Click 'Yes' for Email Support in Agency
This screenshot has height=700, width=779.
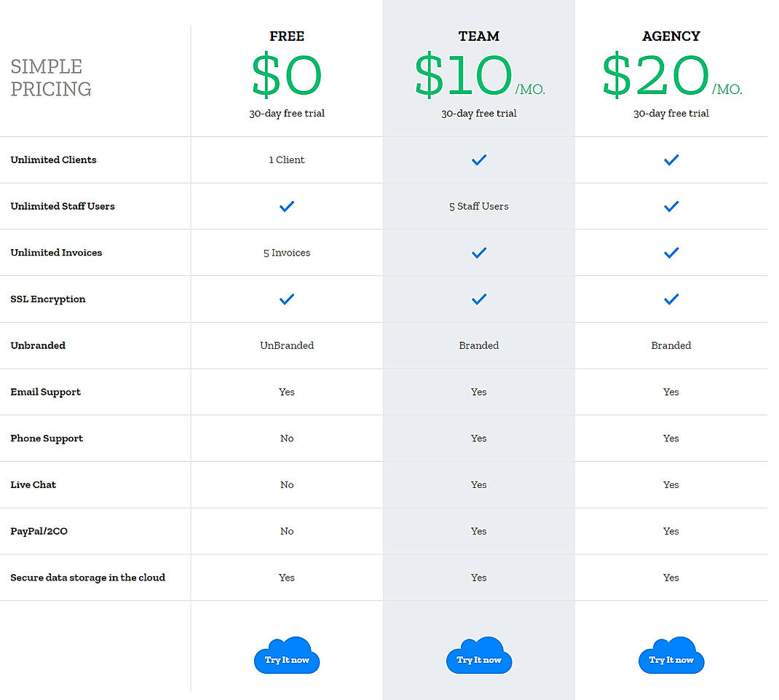pyautogui.click(x=671, y=392)
